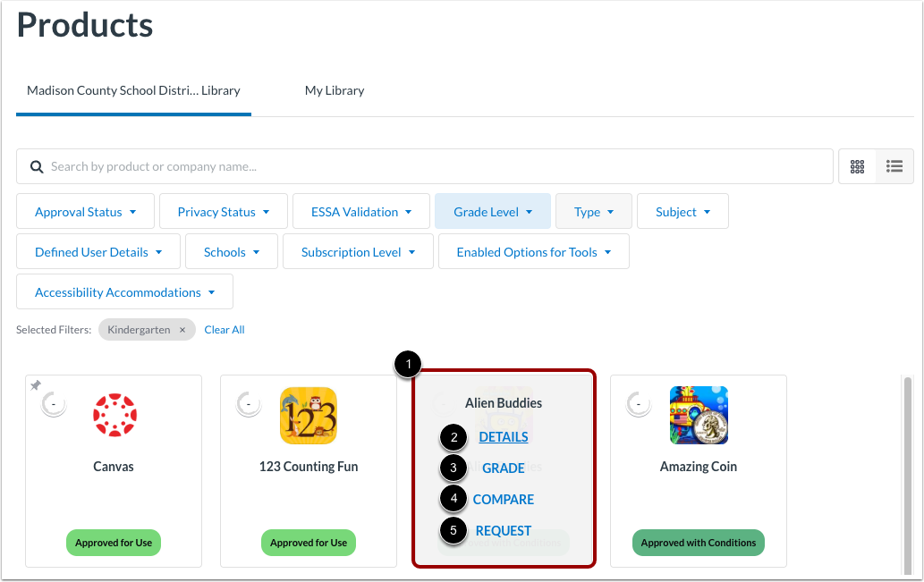This screenshot has width=924, height=582.
Task: Click the rating circle on Amazing Coin
Action: point(638,402)
